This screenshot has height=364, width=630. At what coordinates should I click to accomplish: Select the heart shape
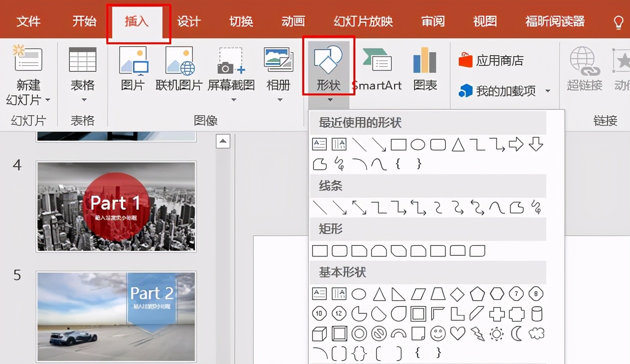(458, 334)
